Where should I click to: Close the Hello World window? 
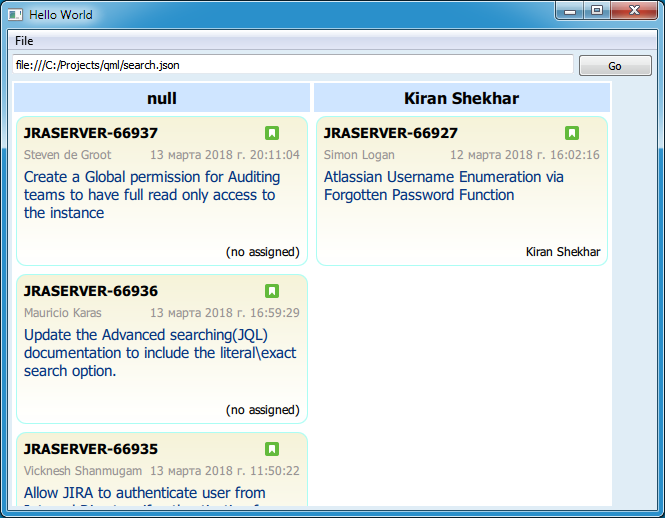pyautogui.click(x=634, y=11)
